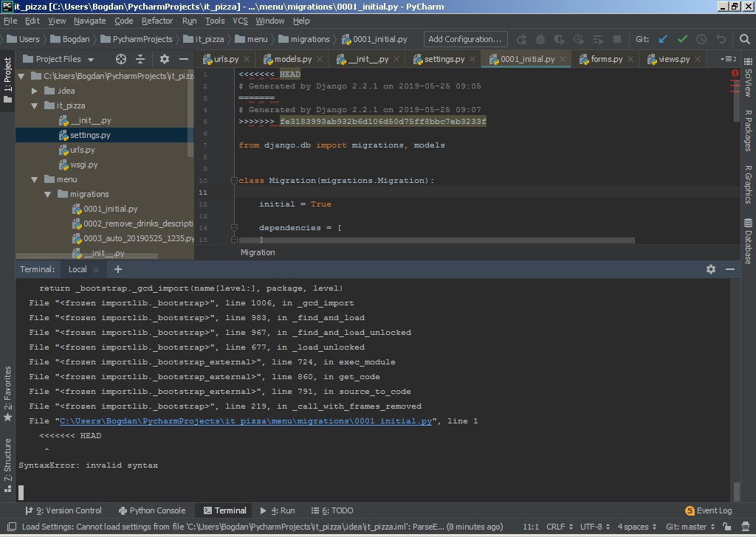Click the editor horizontal scrollbar
The image size is (756, 537).
click(436, 240)
